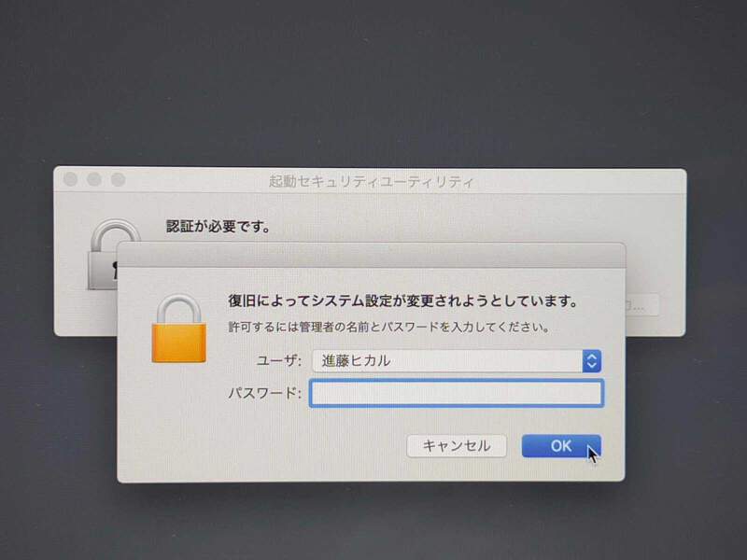The image size is (747, 560).
Task: Click the authentication dialog's blank title bar
Action: pyautogui.click(x=371, y=256)
